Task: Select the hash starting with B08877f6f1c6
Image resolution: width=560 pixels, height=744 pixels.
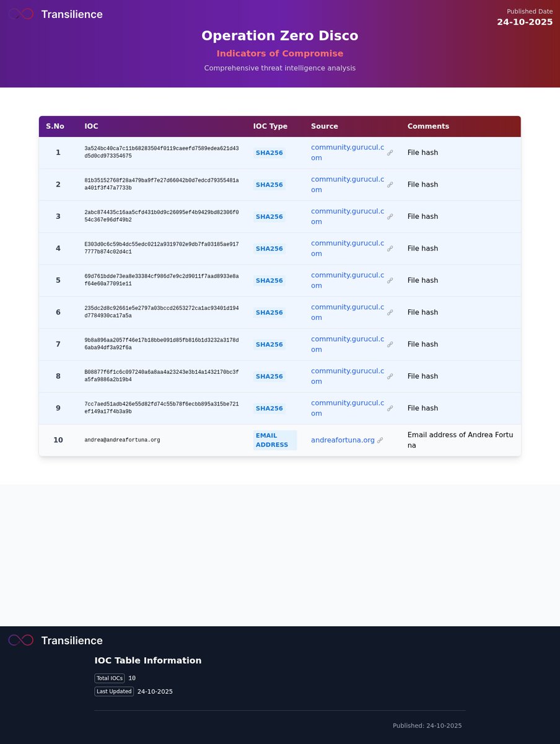Action: pos(162,376)
